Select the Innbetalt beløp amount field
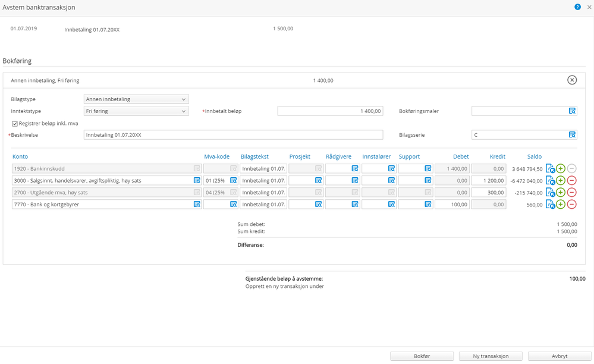 [x=330, y=111]
